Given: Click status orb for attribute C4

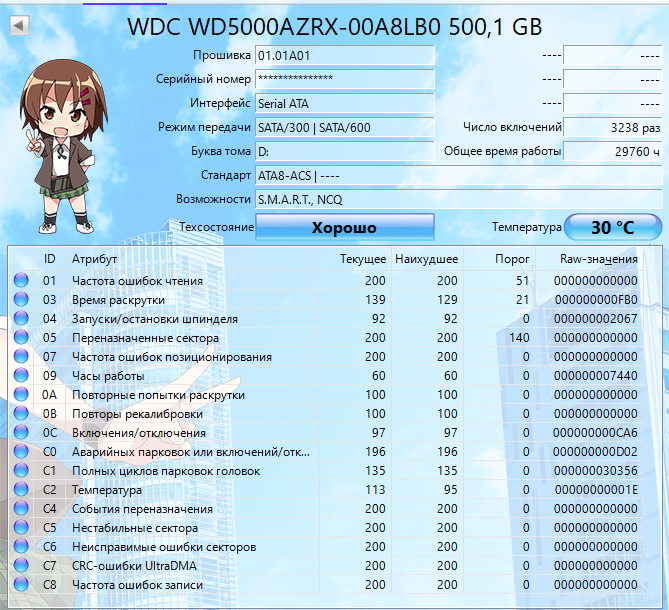Looking at the screenshot, I should pos(21,508).
